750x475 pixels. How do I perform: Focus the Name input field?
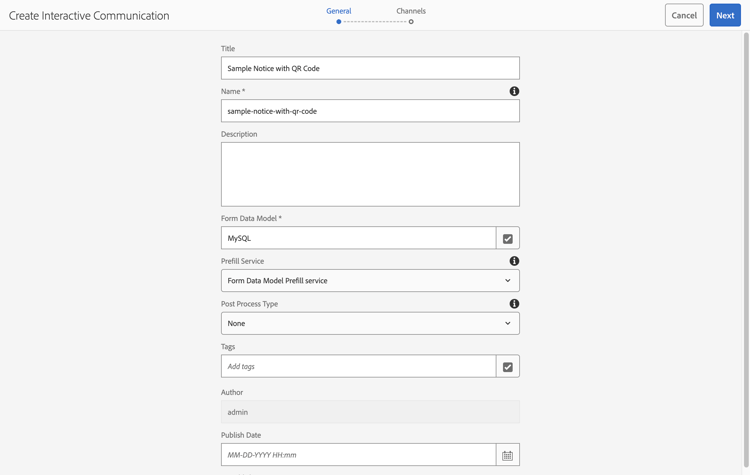click(x=370, y=111)
